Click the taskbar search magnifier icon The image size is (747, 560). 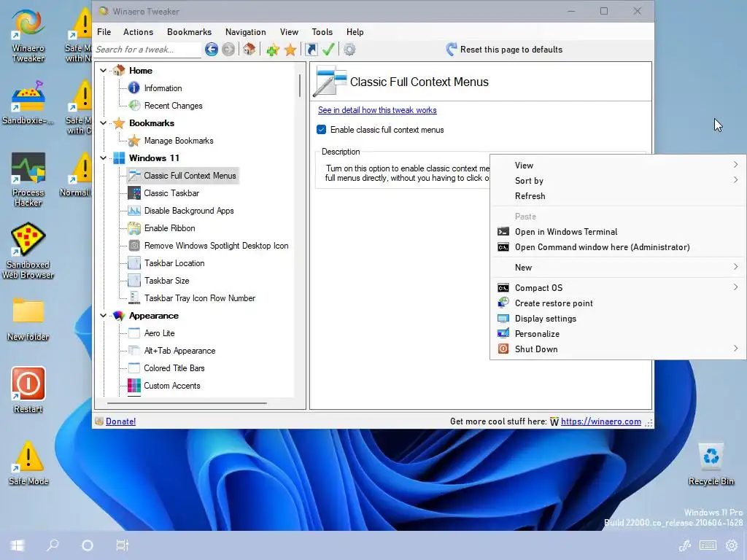click(x=53, y=545)
